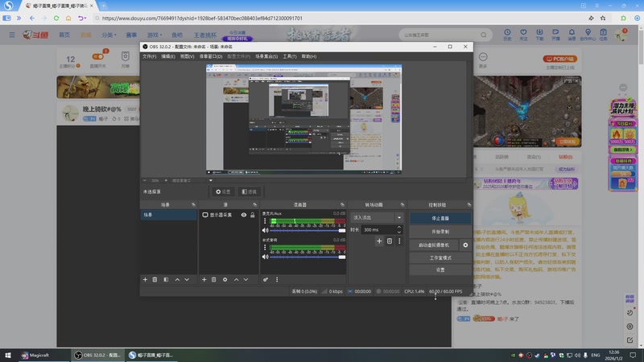Click the 开始录制 button
The width and height of the screenshot is (644, 362).
(x=440, y=231)
